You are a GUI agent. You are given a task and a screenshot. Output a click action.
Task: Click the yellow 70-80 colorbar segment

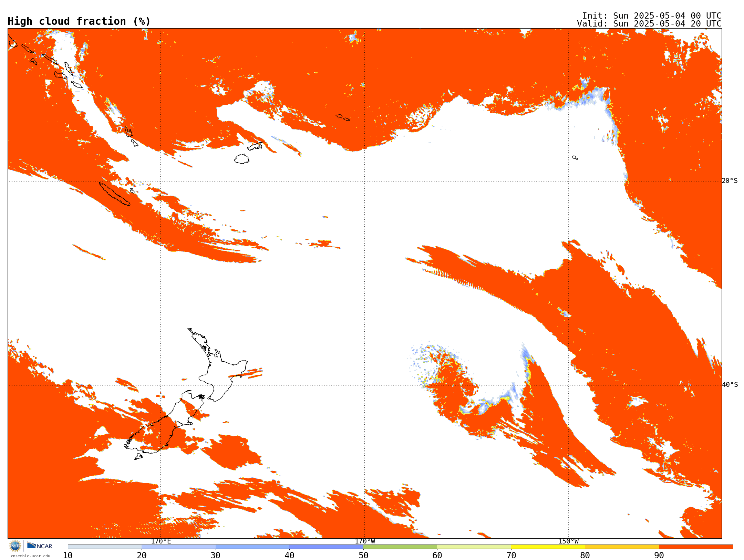click(548, 547)
